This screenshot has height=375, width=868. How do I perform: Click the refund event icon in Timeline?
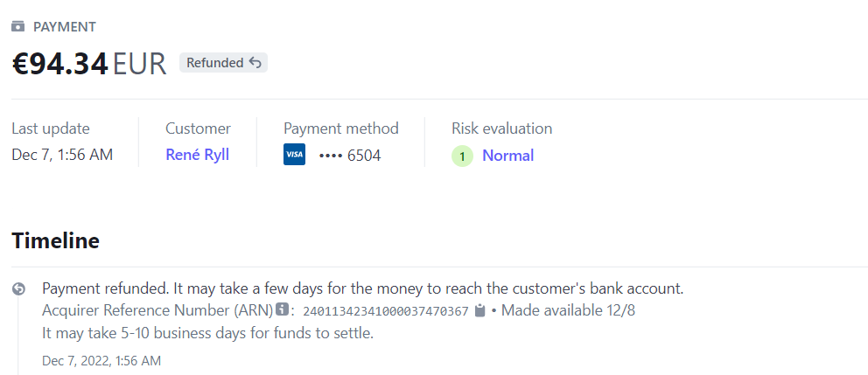coord(19,289)
